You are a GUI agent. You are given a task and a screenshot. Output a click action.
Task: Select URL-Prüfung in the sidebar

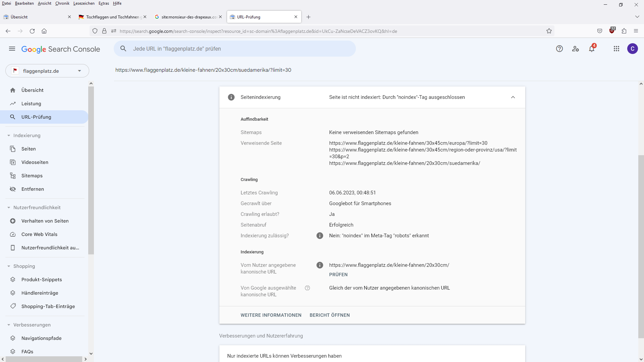(x=44, y=117)
